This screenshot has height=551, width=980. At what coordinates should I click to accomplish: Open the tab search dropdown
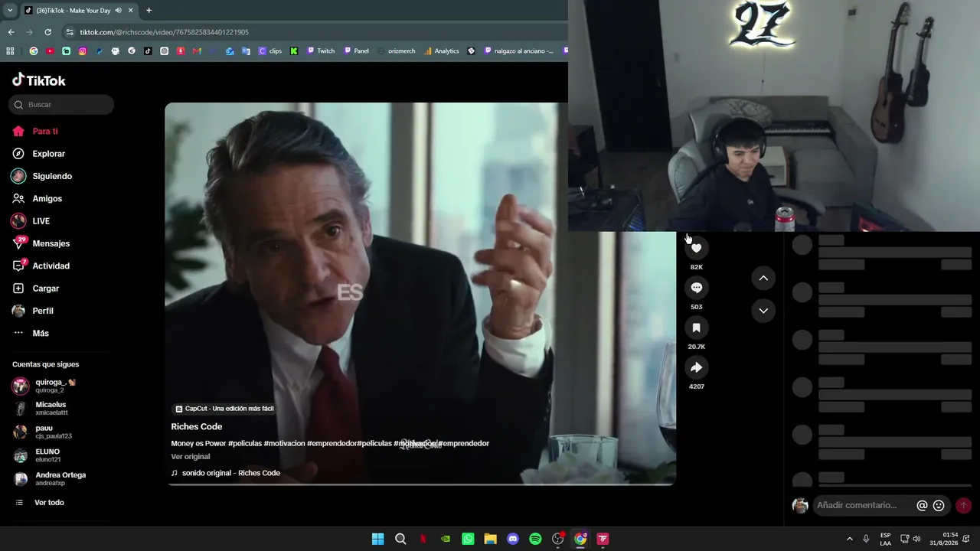(x=10, y=11)
